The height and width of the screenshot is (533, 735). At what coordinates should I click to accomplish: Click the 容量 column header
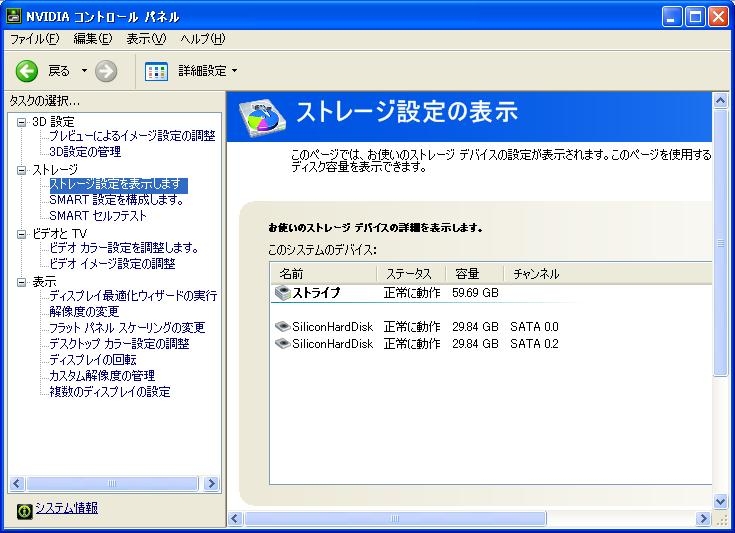[474, 274]
